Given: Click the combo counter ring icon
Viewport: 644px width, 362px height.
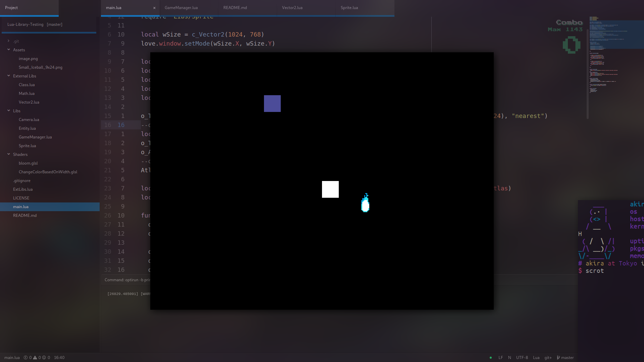Looking at the screenshot, I should (x=572, y=45).
